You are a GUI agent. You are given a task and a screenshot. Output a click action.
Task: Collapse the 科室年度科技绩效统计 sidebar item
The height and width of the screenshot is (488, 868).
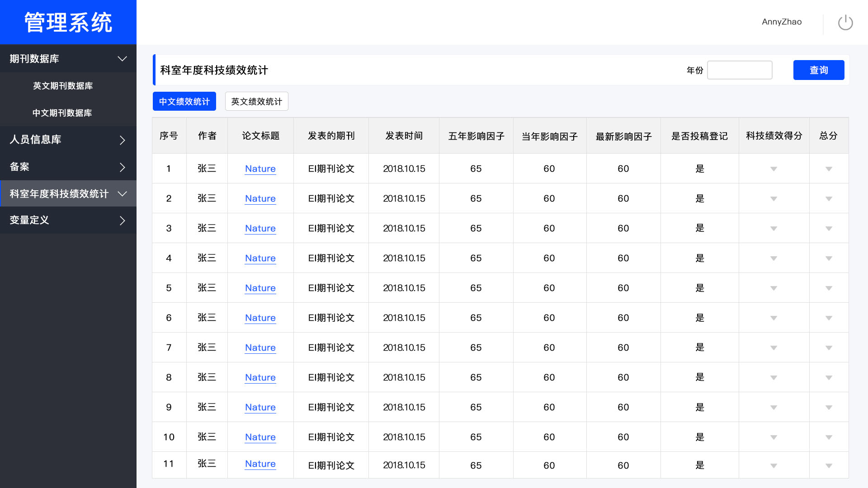click(122, 194)
